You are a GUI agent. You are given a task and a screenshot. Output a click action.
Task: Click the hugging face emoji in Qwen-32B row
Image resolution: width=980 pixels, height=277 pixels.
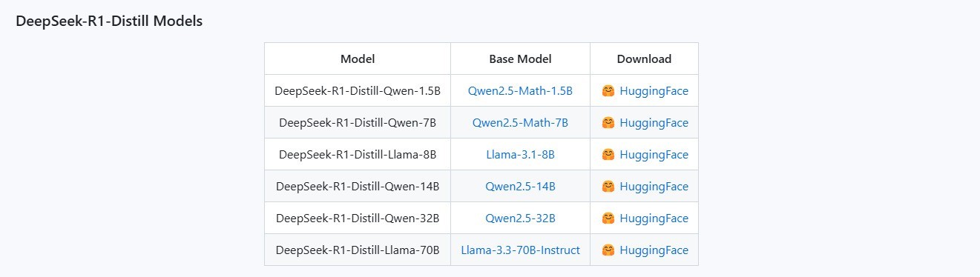click(x=608, y=218)
